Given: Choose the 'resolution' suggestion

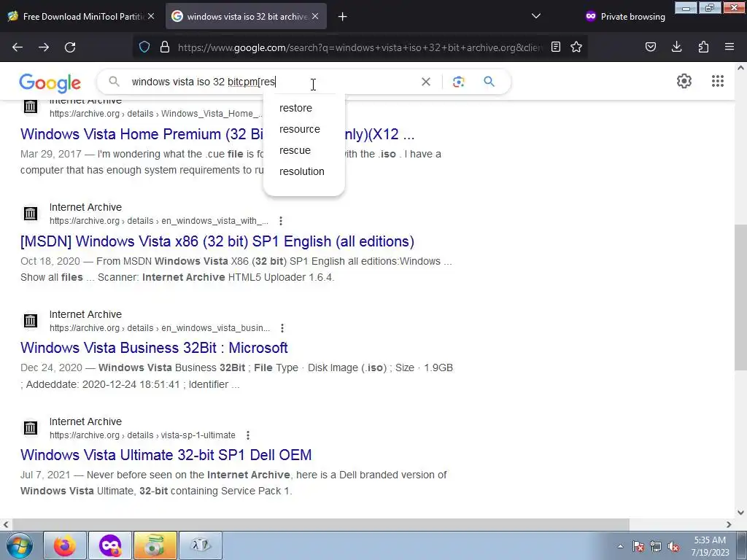Looking at the screenshot, I should pos(301,171).
